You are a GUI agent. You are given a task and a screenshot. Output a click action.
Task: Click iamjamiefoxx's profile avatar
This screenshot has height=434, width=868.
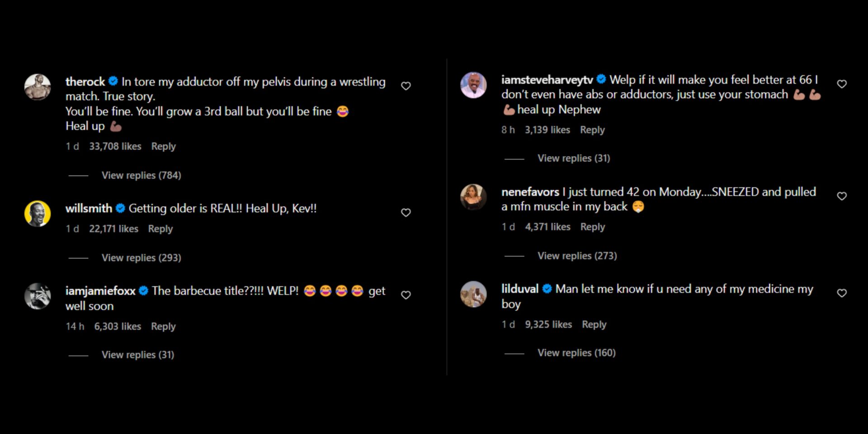point(38,296)
